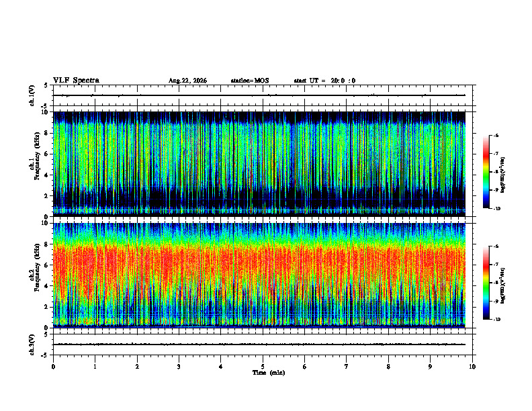Click inside the ch.2 spectrogram panel
The height and width of the screenshot is (411, 532).
click(x=259, y=275)
